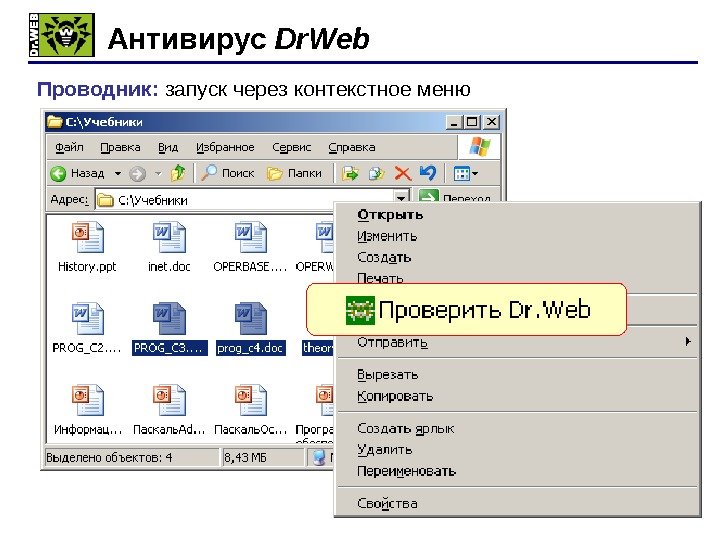The height and width of the screenshot is (540, 720).
Task: Open Поиск search magnifier
Action: click(x=209, y=173)
